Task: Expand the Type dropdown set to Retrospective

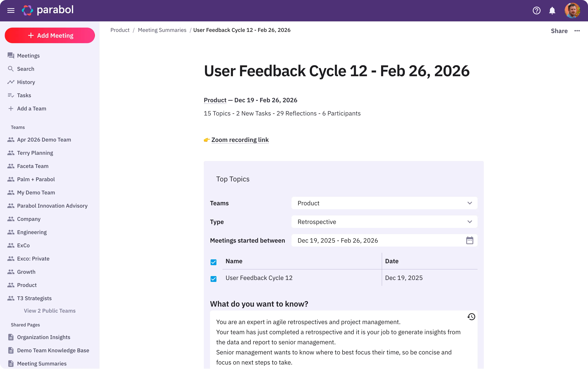Action: tap(384, 222)
